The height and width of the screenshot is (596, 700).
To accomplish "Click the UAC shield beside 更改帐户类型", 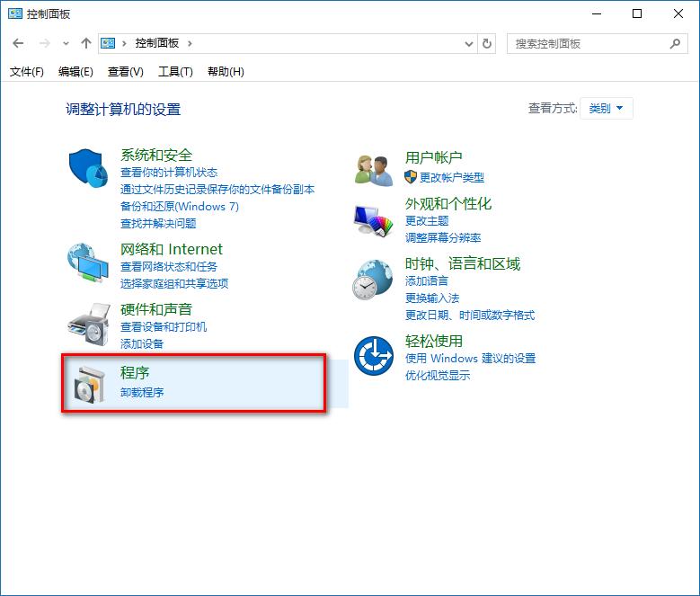I will [x=411, y=177].
